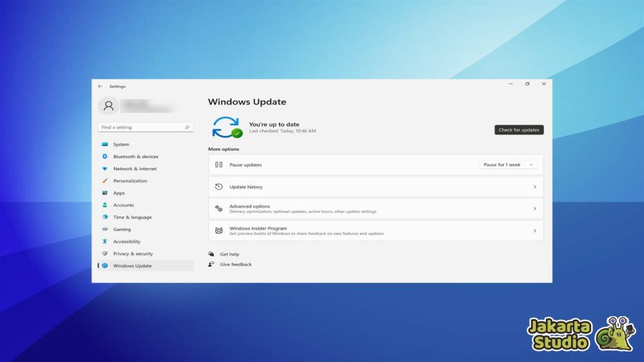This screenshot has height=362, width=644.
Task: Select the Personalization brush icon
Action: point(105,180)
